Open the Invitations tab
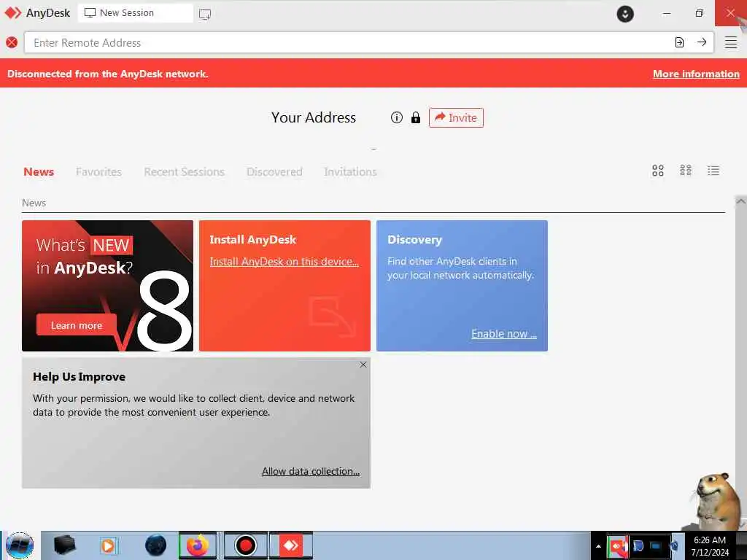Image resolution: width=747 pixels, height=560 pixels. (350, 172)
